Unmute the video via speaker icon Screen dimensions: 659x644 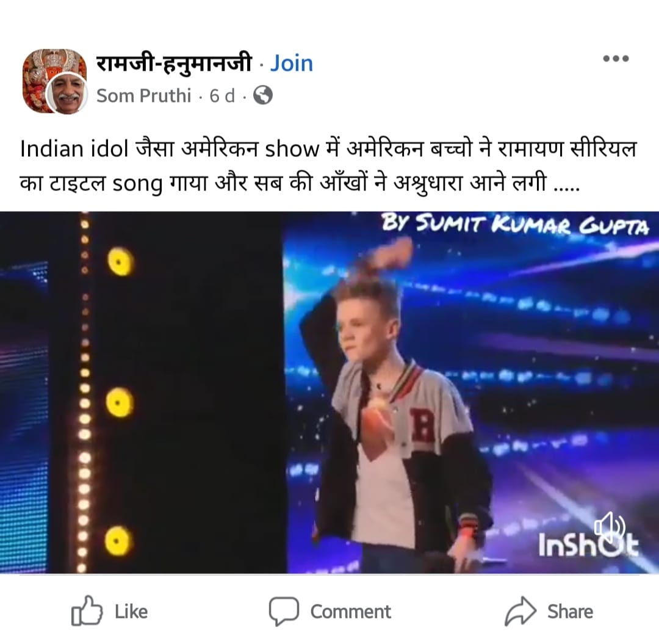pos(610,527)
